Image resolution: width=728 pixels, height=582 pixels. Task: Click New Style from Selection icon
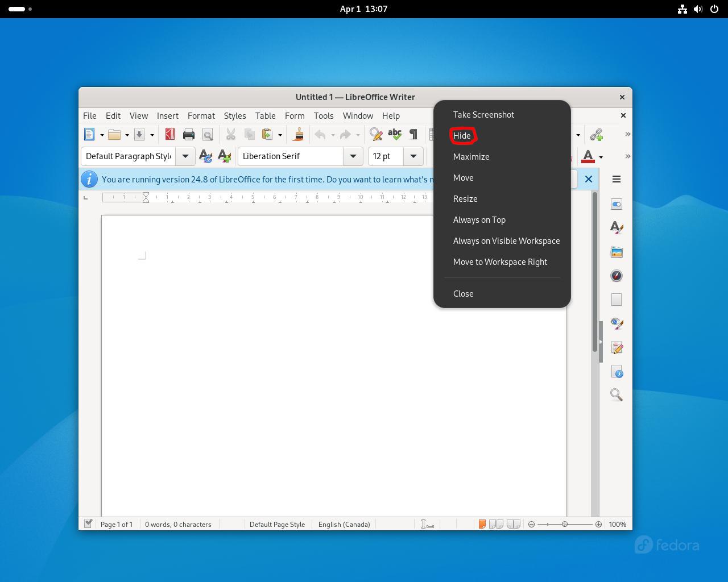[x=225, y=156]
